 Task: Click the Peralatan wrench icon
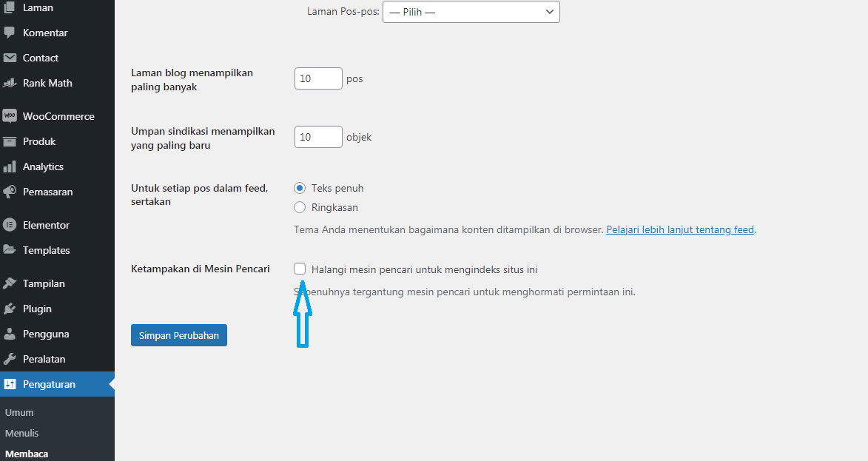(x=10, y=359)
